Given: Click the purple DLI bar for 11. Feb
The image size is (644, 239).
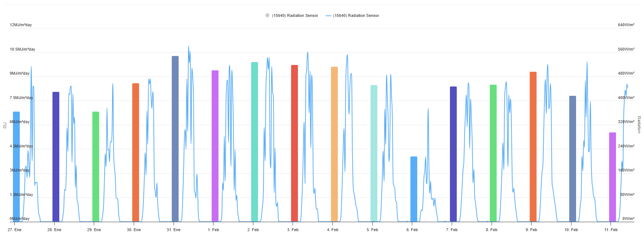Looking at the screenshot, I should pyautogui.click(x=612, y=177).
